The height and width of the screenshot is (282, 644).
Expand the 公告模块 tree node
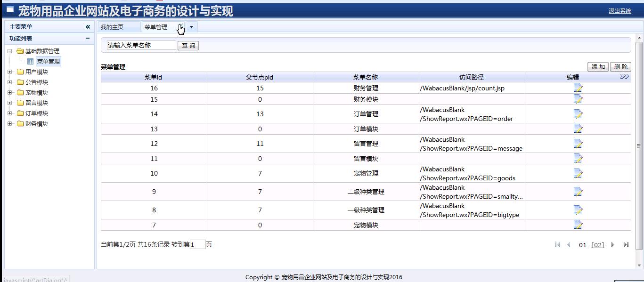pyautogui.click(x=10, y=82)
